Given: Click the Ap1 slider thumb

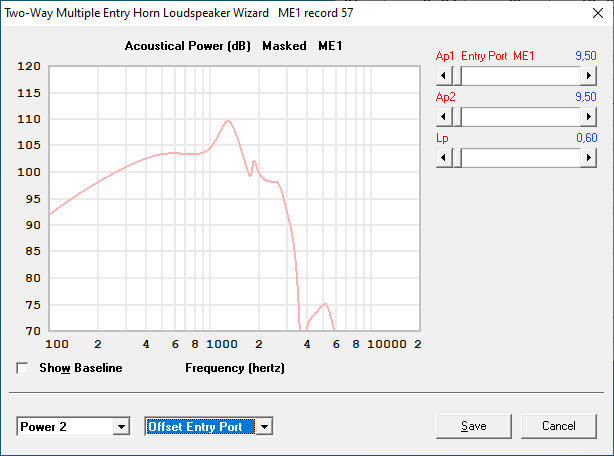Looking at the screenshot, I should 457,76.
